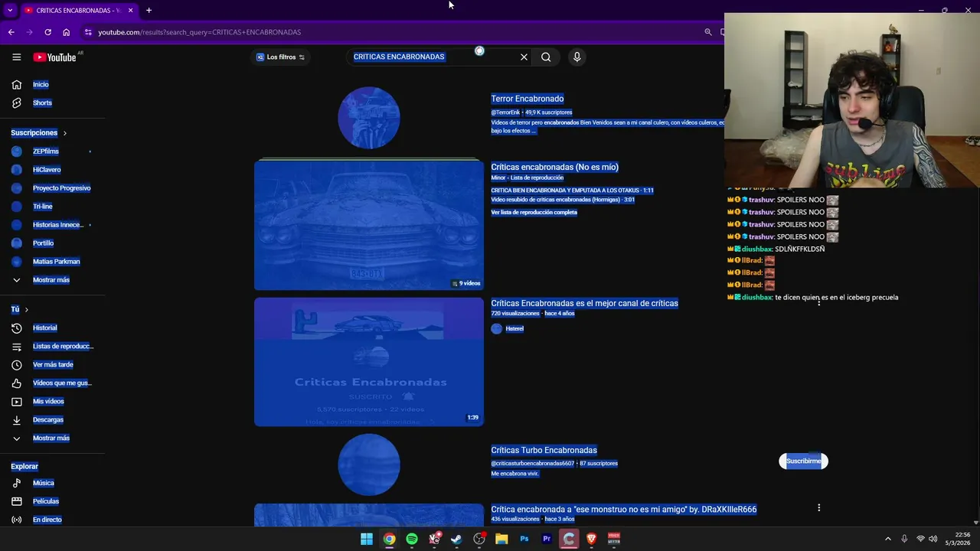This screenshot has width=980, height=551.
Task: Open the Terror Encabronado channel title
Action: [x=527, y=99]
